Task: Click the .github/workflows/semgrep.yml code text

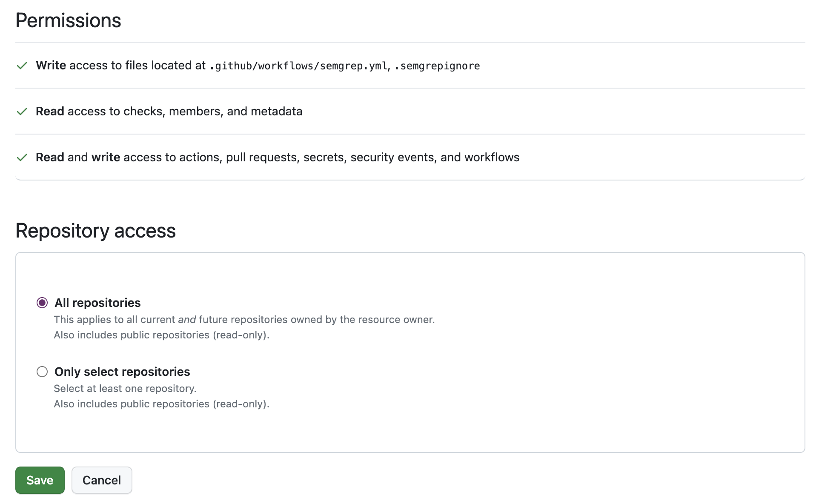Action: (x=298, y=66)
